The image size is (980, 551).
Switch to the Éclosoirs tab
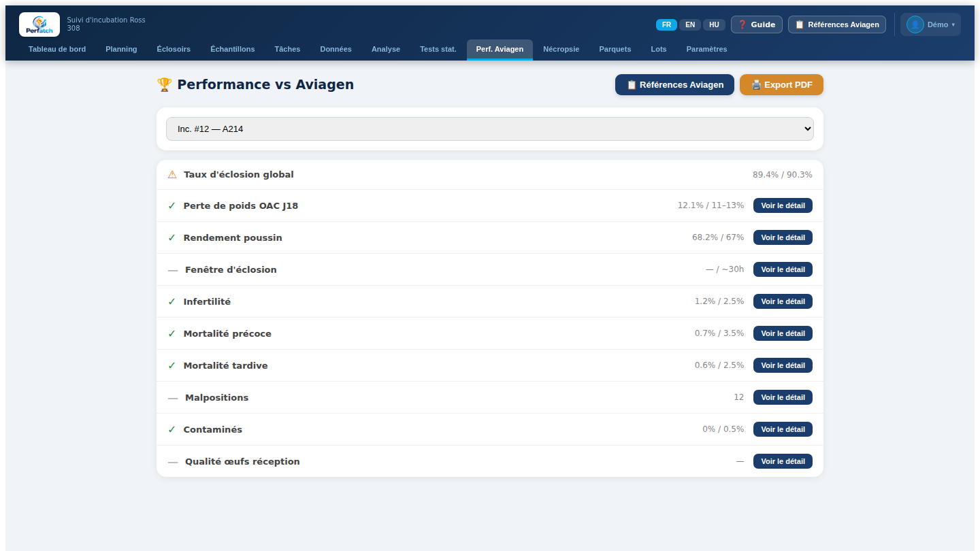click(x=174, y=49)
